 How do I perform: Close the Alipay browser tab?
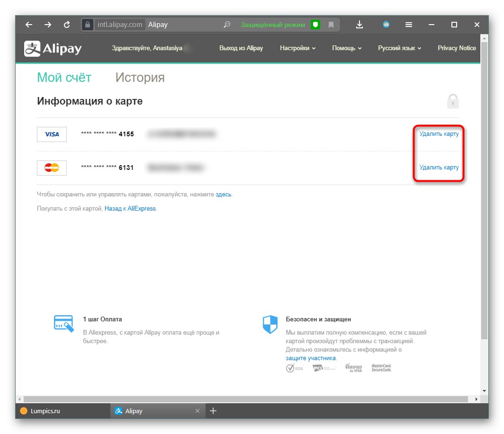click(x=198, y=411)
